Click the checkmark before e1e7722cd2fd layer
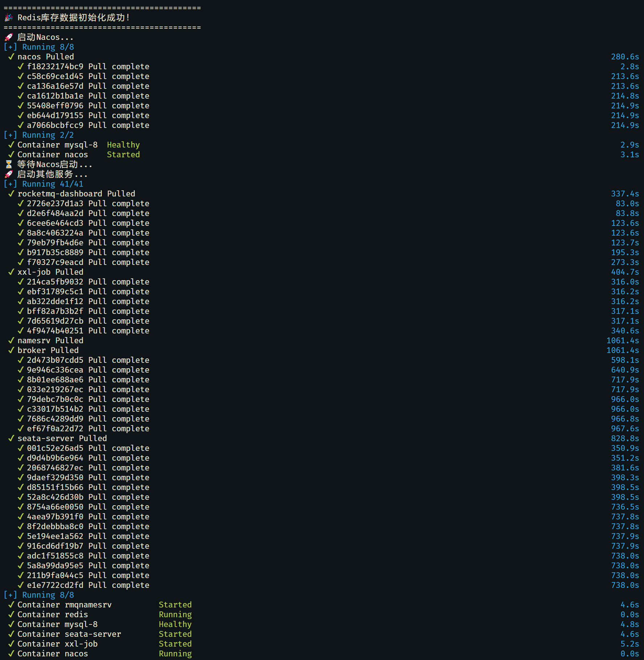 pos(21,585)
